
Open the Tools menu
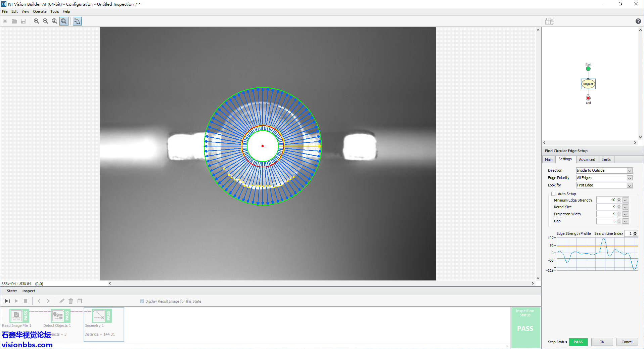[x=55, y=11]
